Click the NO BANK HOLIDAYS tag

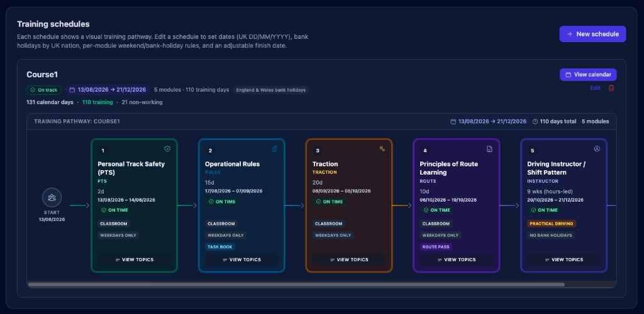coord(551,235)
